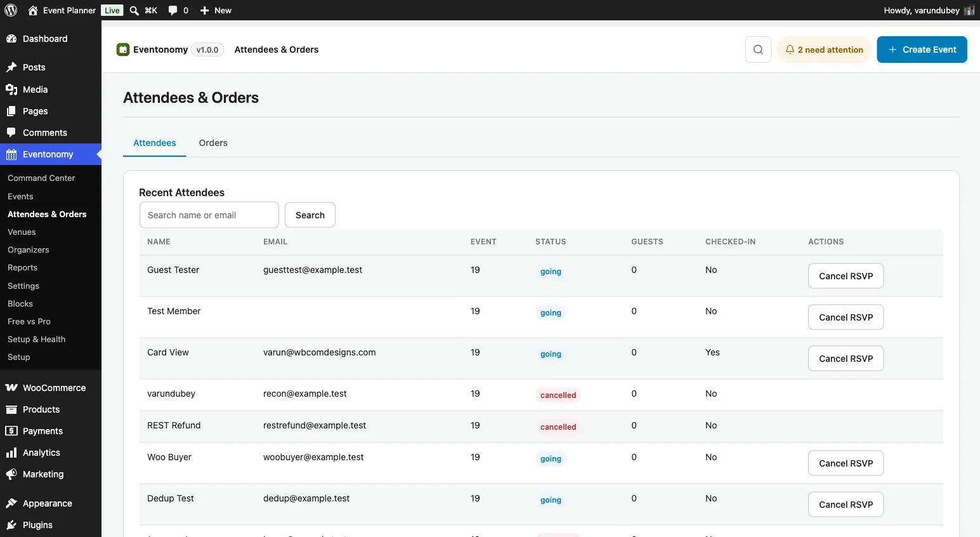Image resolution: width=980 pixels, height=537 pixels.
Task: Click the cancelled status for varundubey
Action: (558, 395)
